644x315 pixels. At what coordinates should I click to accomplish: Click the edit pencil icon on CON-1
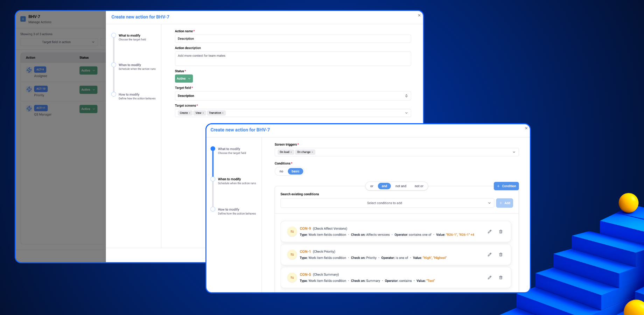click(489, 254)
